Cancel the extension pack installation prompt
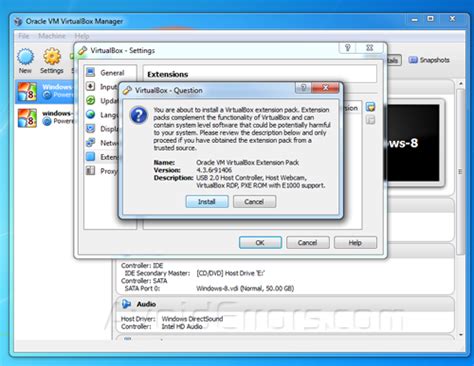This screenshot has width=474, height=366. [x=254, y=202]
